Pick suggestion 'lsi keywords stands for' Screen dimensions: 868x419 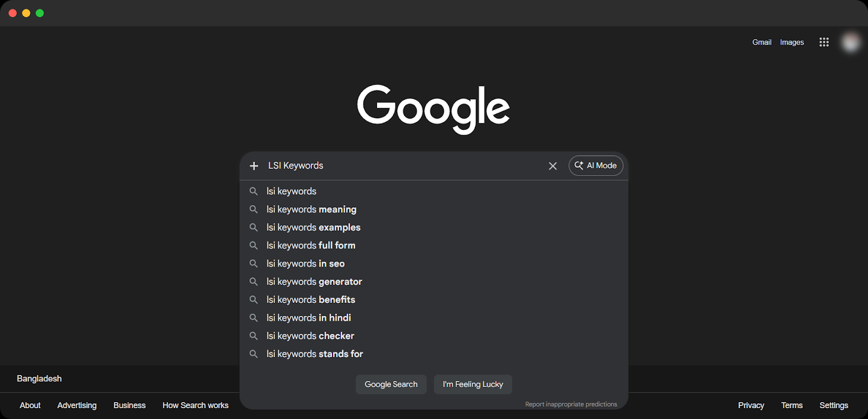(434, 354)
